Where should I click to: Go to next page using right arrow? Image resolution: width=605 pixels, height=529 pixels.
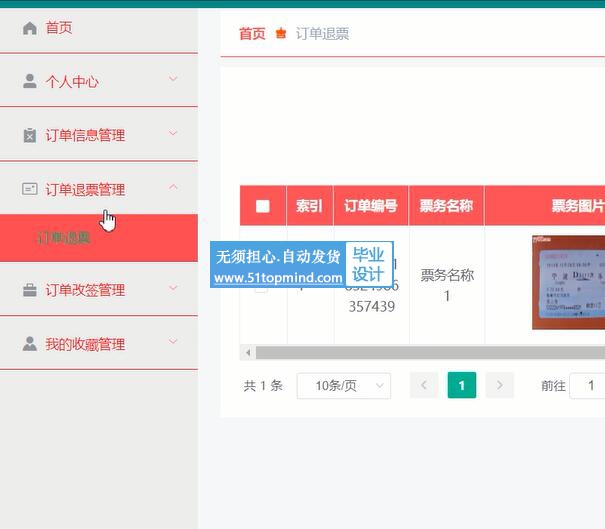tap(499, 386)
